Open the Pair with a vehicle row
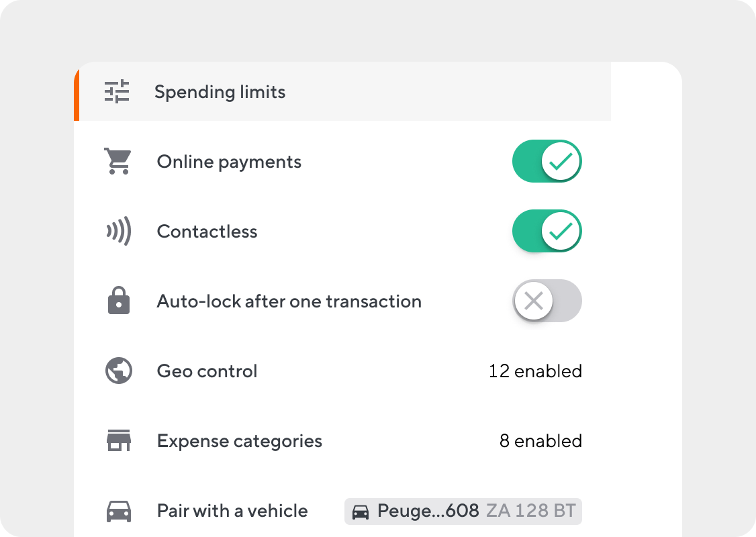 pyautogui.click(x=232, y=511)
